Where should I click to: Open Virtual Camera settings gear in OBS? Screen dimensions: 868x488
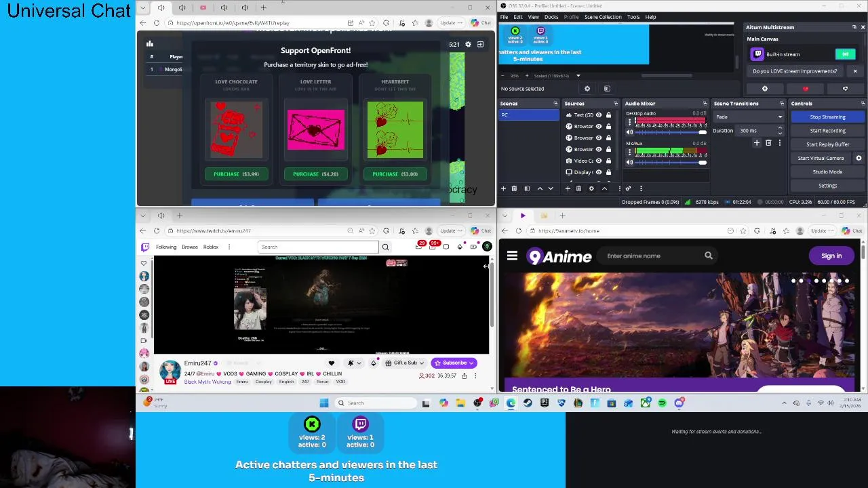[x=859, y=158]
